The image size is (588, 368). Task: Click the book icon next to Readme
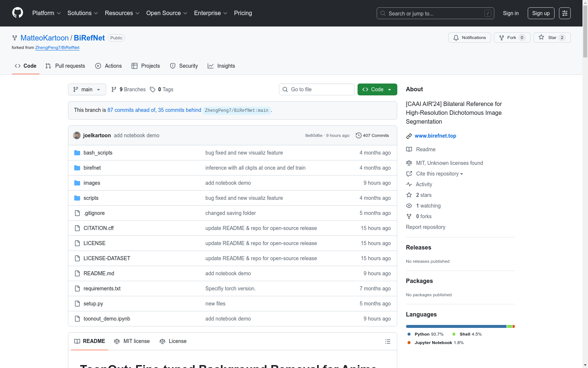409,149
